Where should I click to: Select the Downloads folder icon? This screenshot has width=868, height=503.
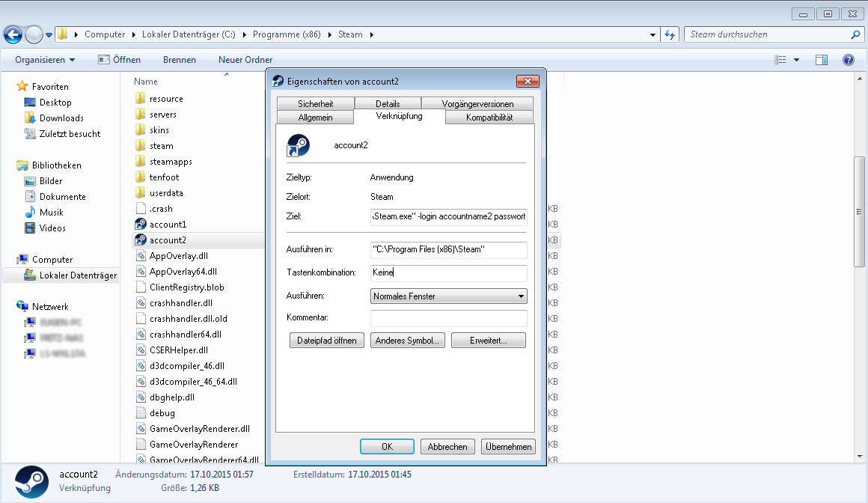coord(30,118)
